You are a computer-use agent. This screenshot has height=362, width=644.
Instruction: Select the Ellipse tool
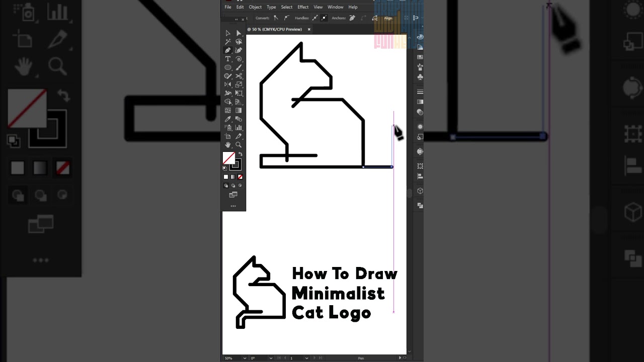[228, 67]
